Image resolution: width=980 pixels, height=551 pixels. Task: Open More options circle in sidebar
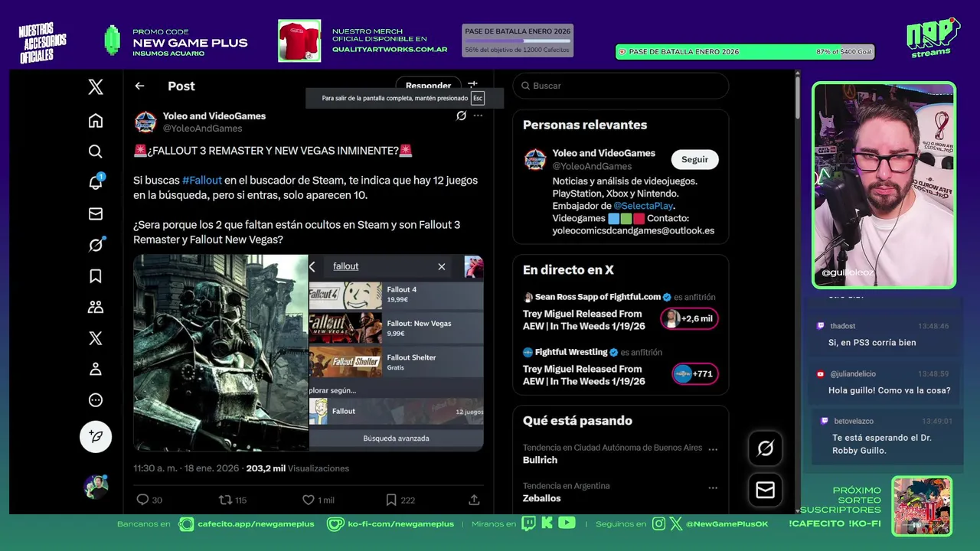coord(96,399)
